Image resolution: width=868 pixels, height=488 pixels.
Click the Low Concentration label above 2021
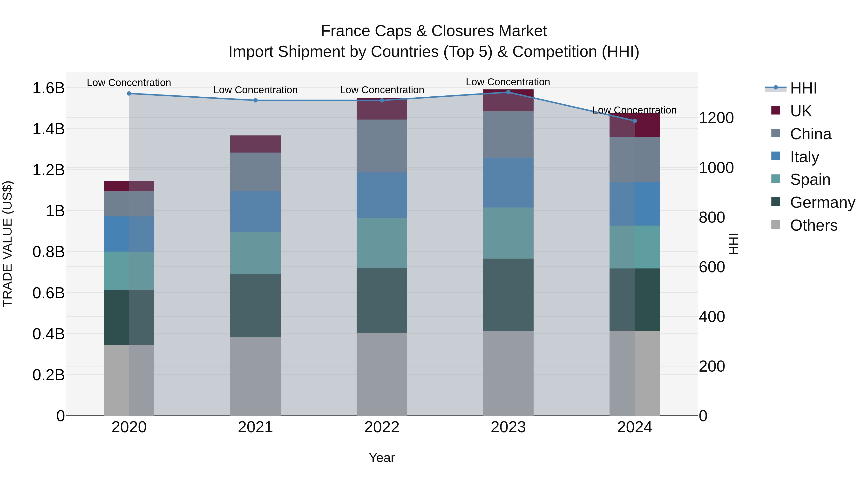[x=255, y=90]
